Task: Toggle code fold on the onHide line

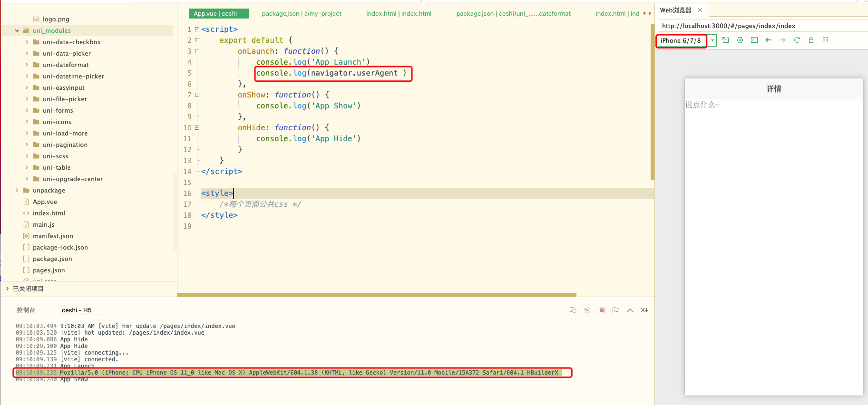Action: coord(197,128)
